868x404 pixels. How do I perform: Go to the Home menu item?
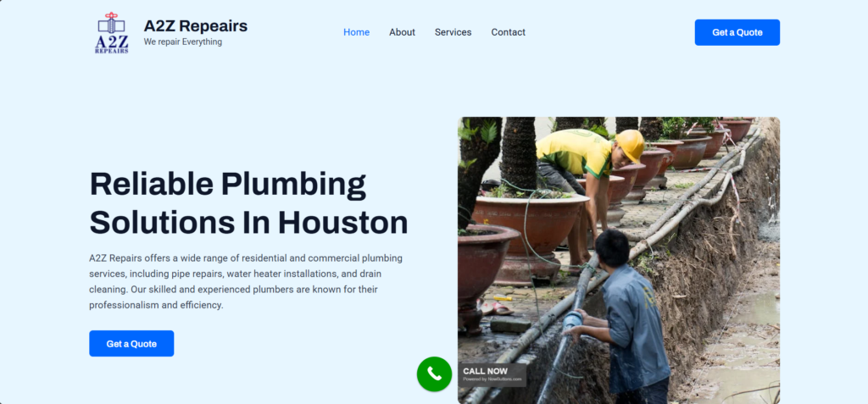[x=357, y=32]
